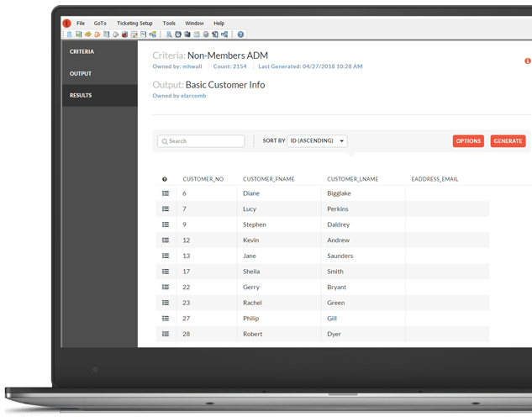The image size is (532, 417).
Task: Click the Owned by: mhwall link
Action: [x=177, y=66]
